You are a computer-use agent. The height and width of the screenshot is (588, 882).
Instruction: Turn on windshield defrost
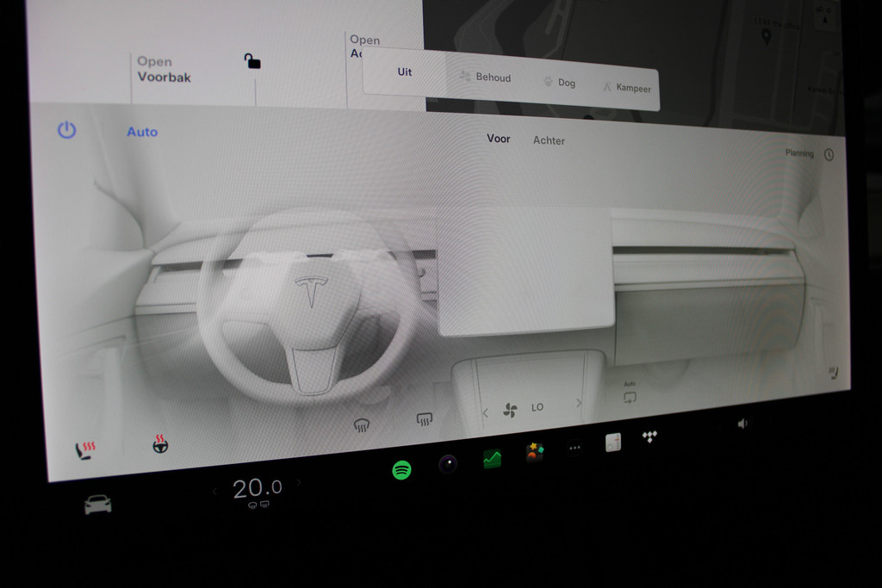pos(362,425)
